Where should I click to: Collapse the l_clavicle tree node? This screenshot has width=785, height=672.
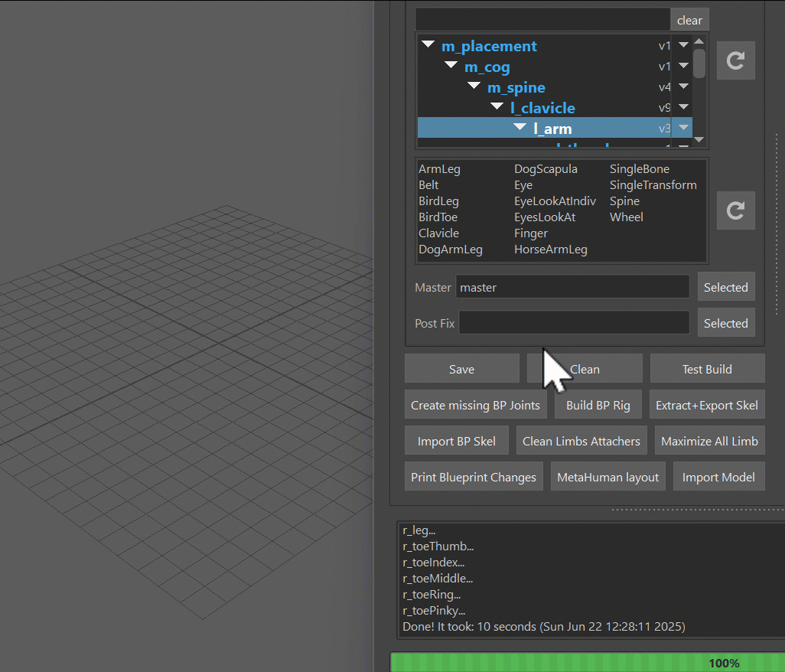pos(497,106)
